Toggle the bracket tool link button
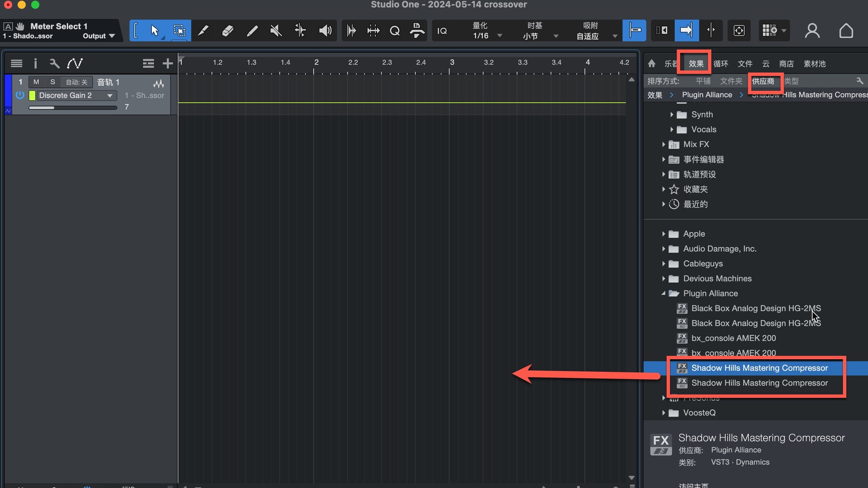Viewport: 868px width, 488px height. (x=136, y=31)
